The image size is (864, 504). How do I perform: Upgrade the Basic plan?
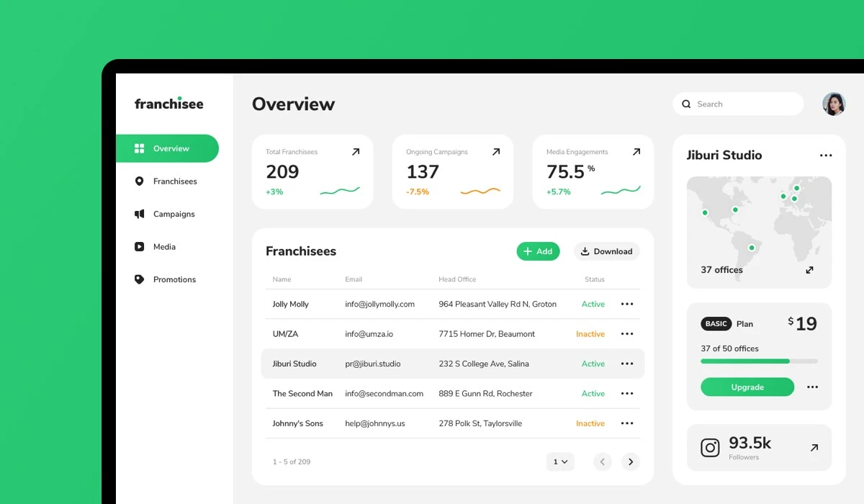click(x=747, y=387)
